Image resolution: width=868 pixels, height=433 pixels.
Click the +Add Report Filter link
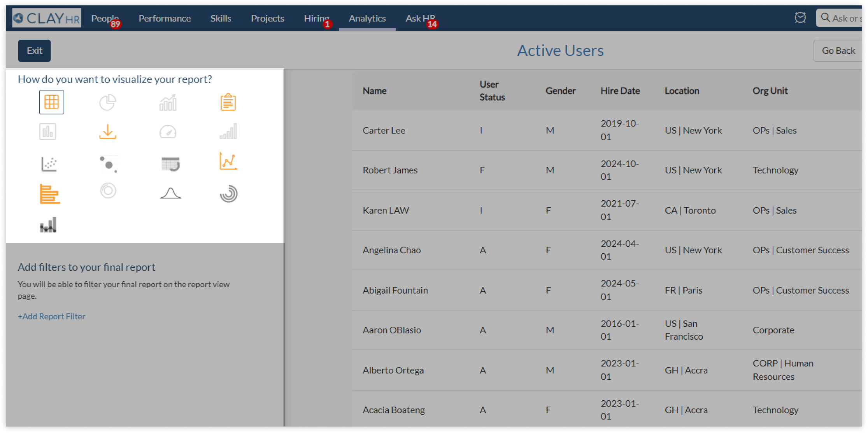tap(51, 316)
